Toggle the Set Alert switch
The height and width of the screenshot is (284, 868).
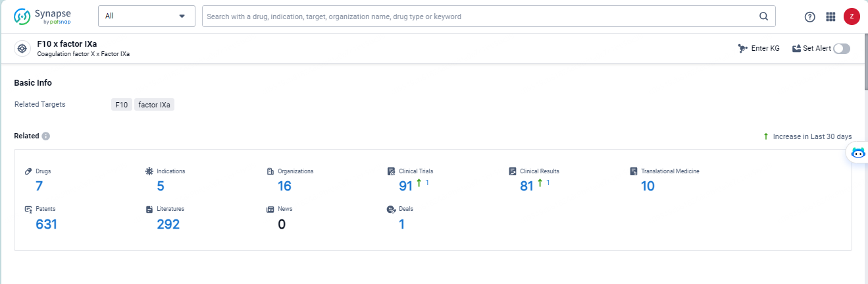click(842, 49)
